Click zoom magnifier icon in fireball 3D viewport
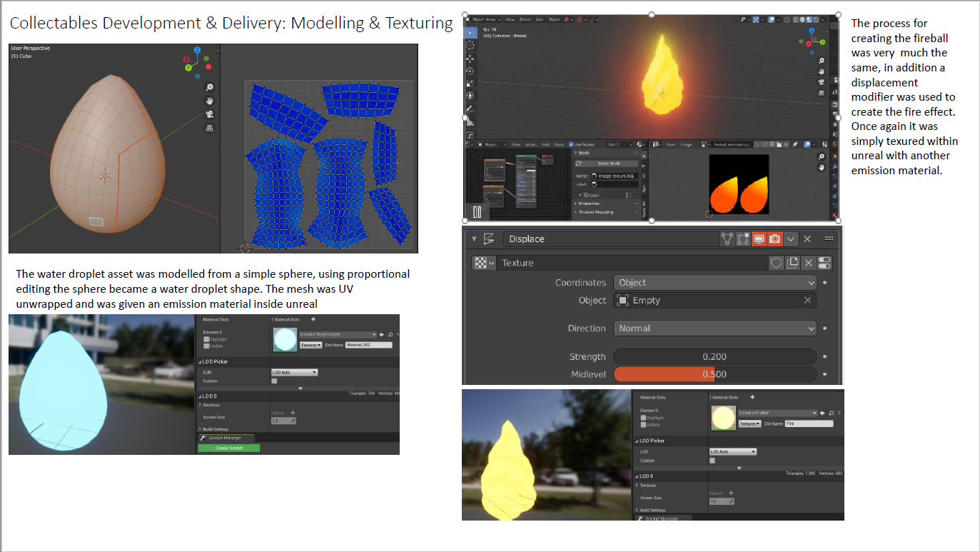Image resolution: width=980 pixels, height=552 pixels. pos(822,61)
